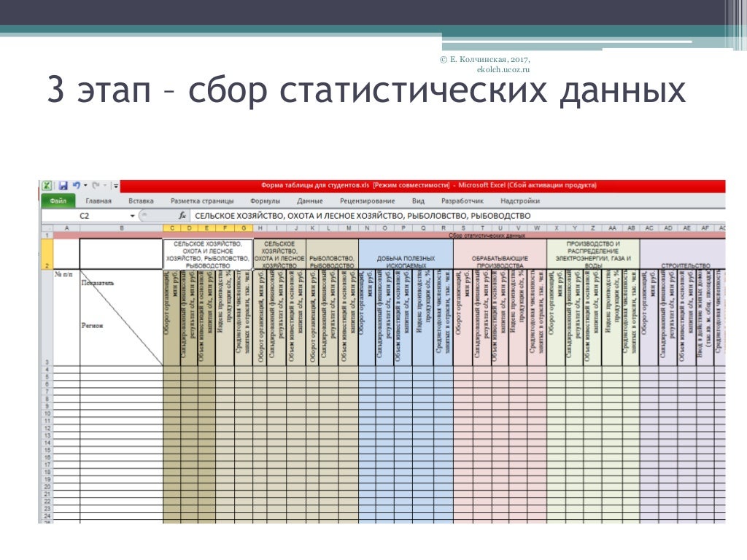
Task: Select the 'ДОБЫЧА ПОЛЕЗНЫХ ИСКОПАЕМЫХ' header cell
Action: point(406,254)
